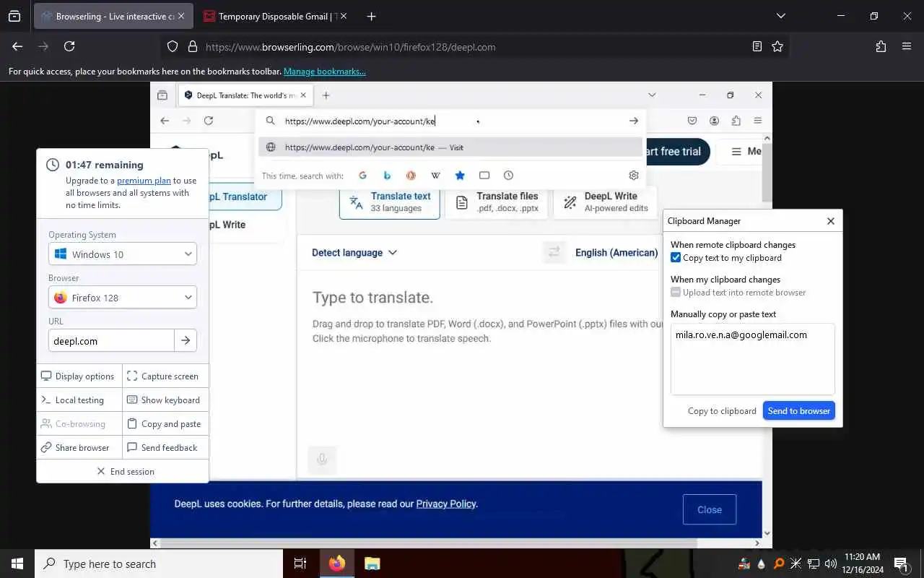Viewport: 924px width, 578px height.
Task: Go back in remote Firefox window
Action: [165, 121]
